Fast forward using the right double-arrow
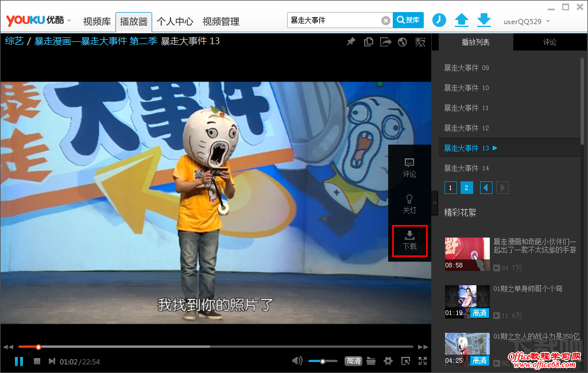 pos(423,347)
